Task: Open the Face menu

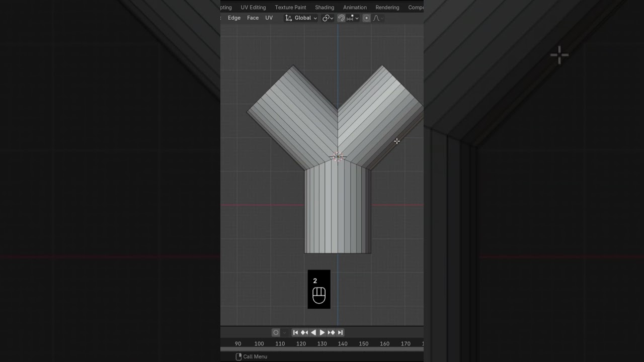Action: pyautogui.click(x=253, y=18)
